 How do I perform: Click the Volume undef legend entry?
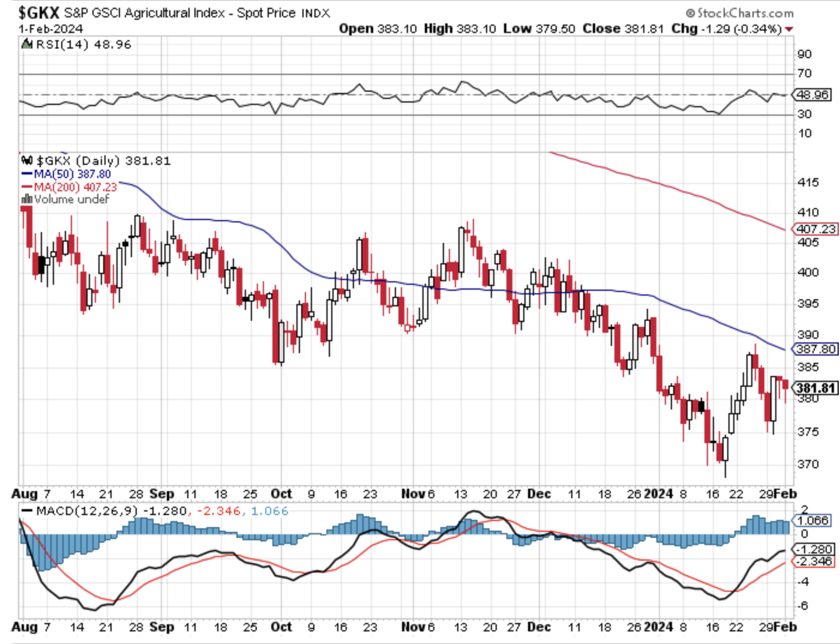tap(71, 199)
